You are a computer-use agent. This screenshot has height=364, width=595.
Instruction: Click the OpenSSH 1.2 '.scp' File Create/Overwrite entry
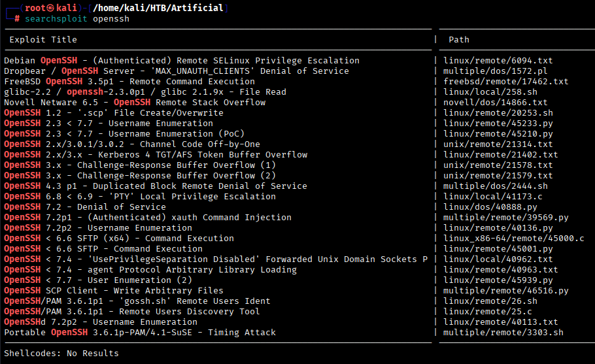tap(114, 113)
